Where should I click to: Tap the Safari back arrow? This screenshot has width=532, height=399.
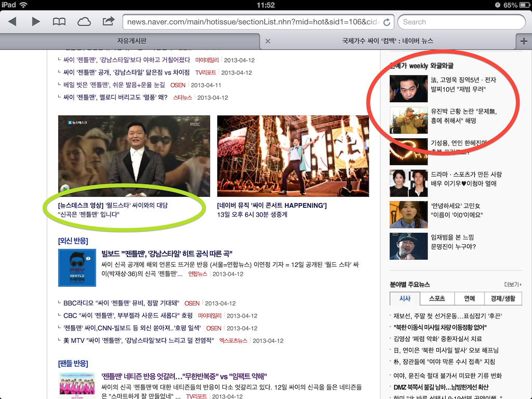tap(12, 22)
